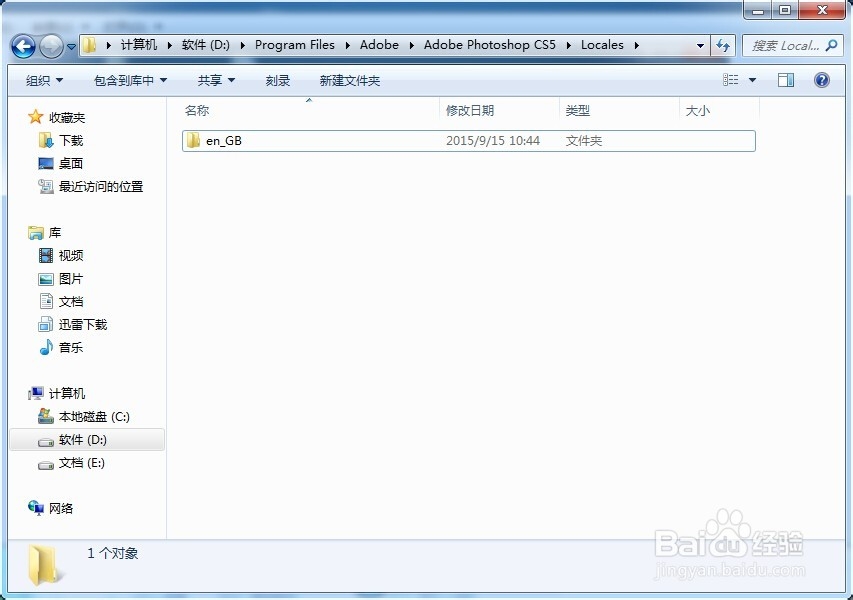This screenshot has width=853, height=600.
Task: Expand the arrow between Adobe and Adobe Photoshop CS5
Action: tap(411, 45)
